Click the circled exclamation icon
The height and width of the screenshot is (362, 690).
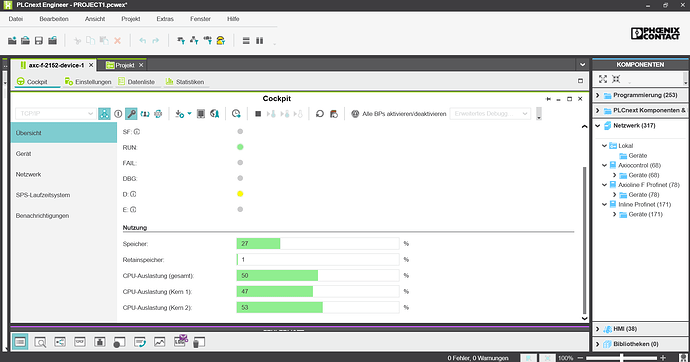point(118,113)
